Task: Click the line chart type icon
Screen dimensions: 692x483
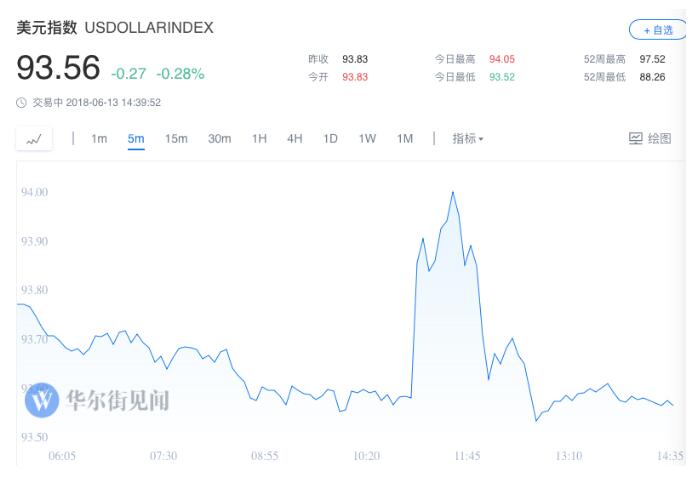Action: point(34,139)
